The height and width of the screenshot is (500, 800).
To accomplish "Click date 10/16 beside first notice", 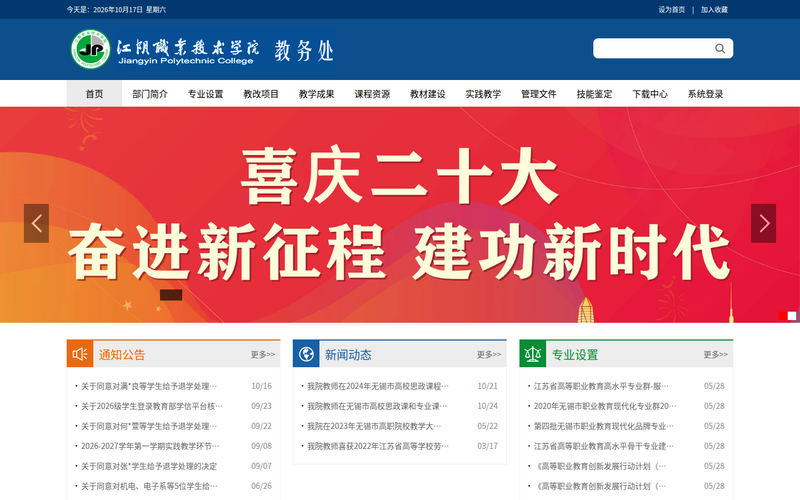I will point(261,386).
